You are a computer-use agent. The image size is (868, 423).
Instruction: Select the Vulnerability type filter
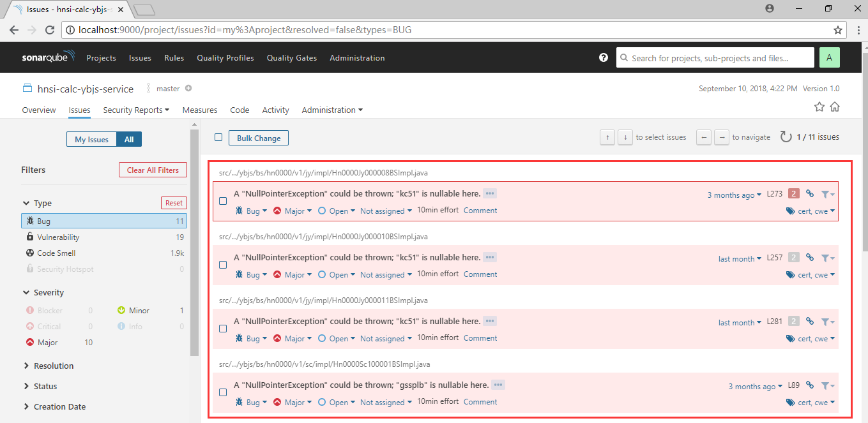tap(104, 237)
